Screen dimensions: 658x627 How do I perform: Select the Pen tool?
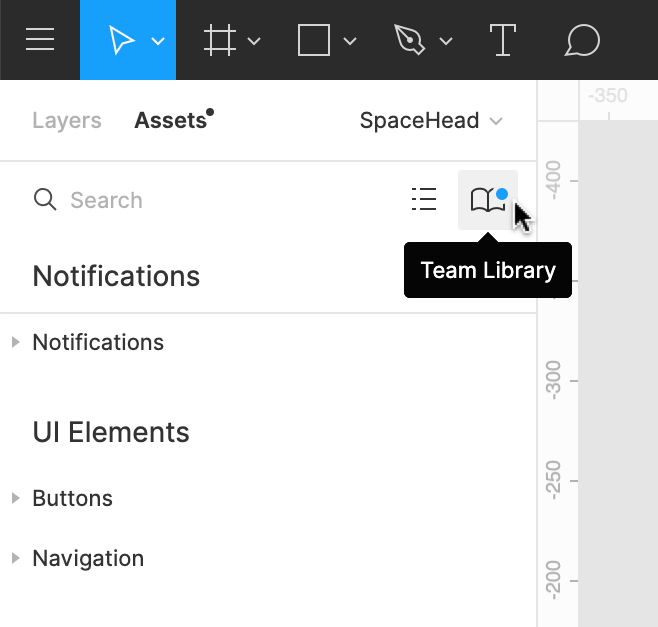[409, 41]
